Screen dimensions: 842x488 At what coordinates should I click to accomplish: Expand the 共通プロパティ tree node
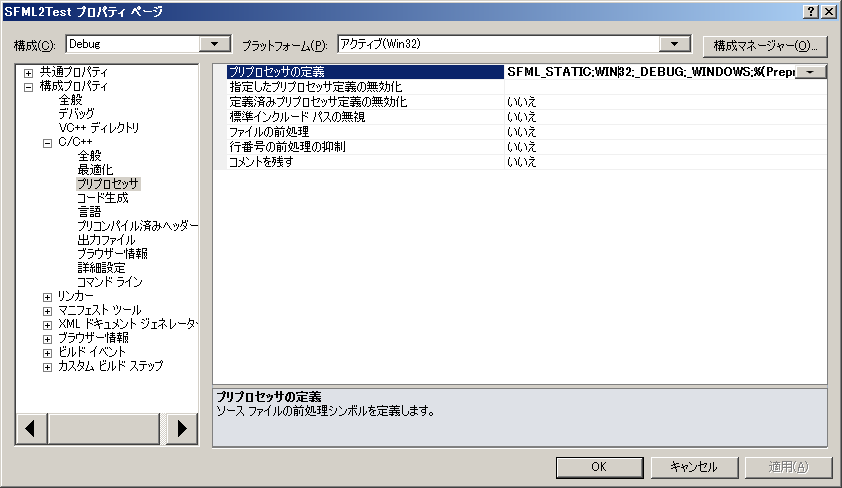pos(29,73)
